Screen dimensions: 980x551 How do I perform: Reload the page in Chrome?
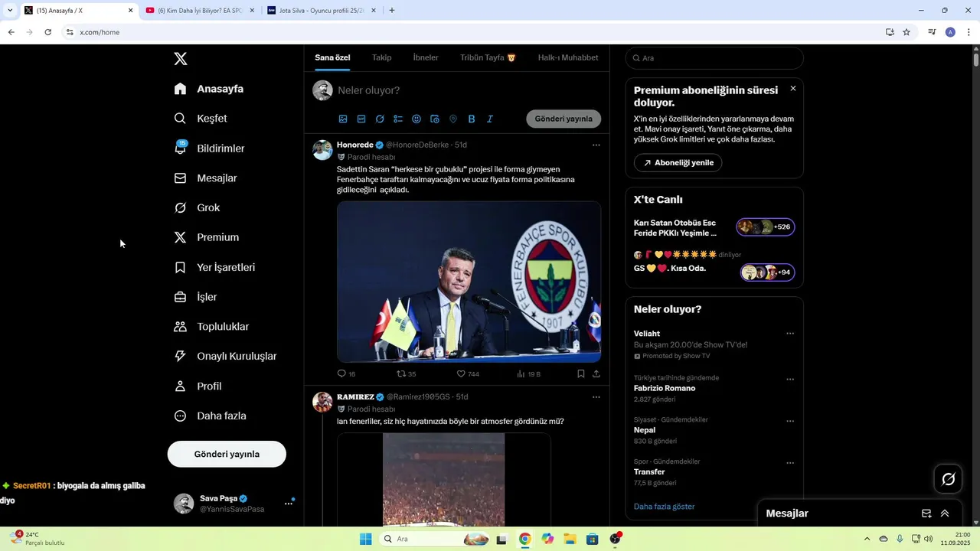[47, 32]
